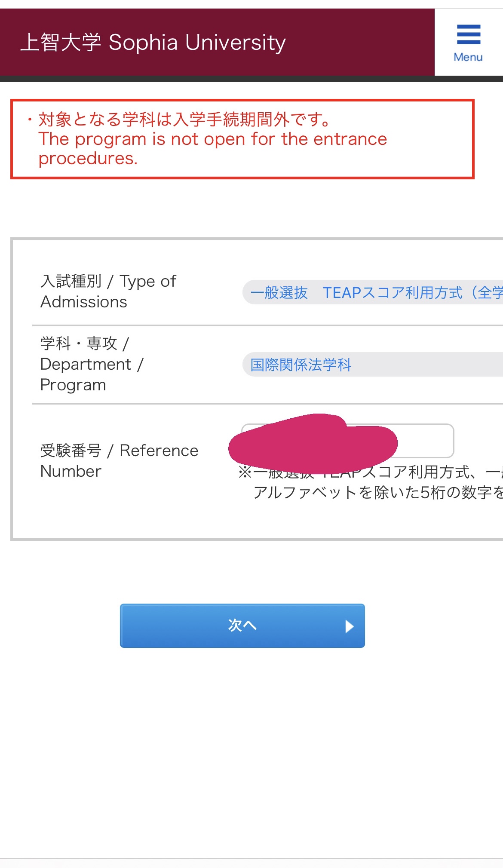Click the Japanese error message 対象となる学科は入学手続期間外です
The image size is (503, 868).
click(185, 119)
